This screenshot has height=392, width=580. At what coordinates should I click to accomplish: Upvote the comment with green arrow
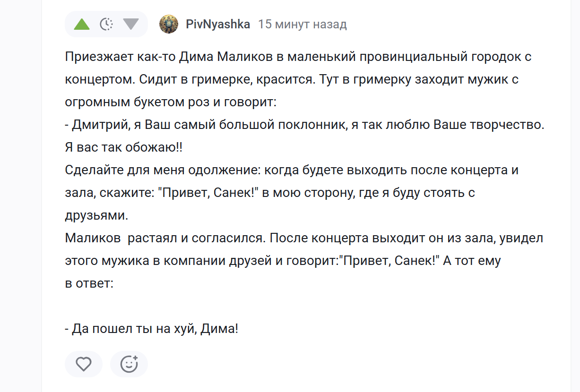point(82,24)
